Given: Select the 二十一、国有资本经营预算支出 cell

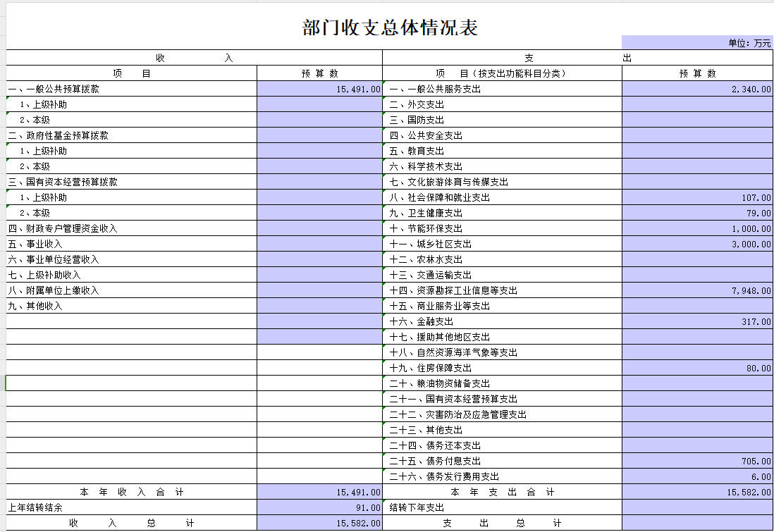Looking at the screenshot, I should [x=502, y=399].
